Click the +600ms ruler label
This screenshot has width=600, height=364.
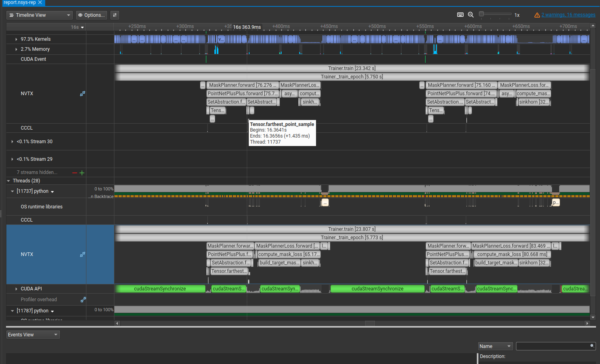pos(473,26)
